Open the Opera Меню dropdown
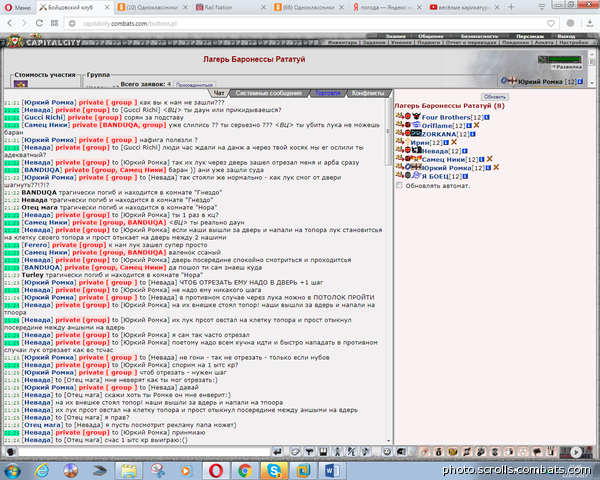 18,7
